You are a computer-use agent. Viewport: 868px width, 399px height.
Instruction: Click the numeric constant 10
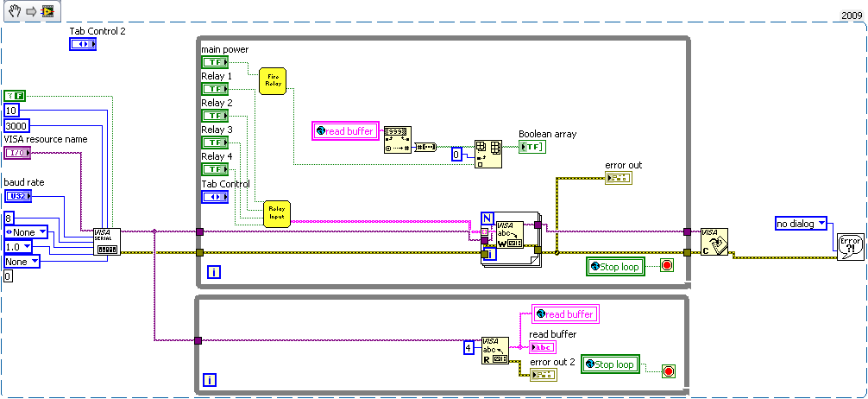(x=13, y=111)
